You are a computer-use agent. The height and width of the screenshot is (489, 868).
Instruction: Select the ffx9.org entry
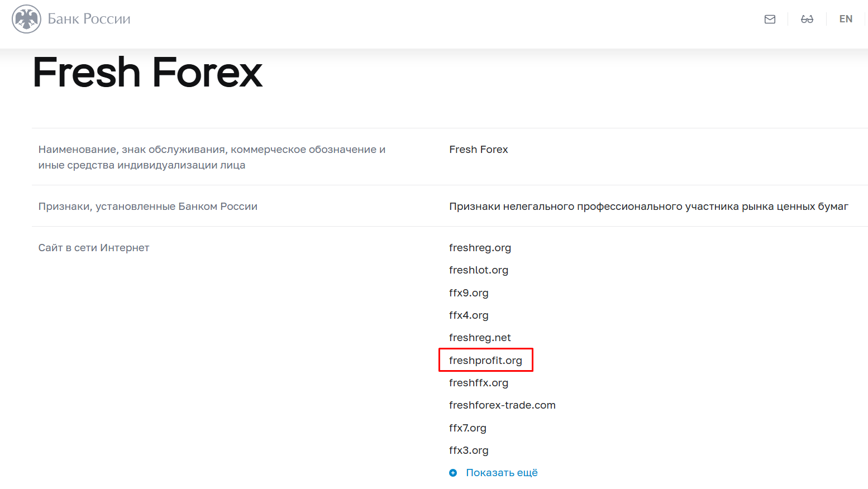[x=469, y=293]
